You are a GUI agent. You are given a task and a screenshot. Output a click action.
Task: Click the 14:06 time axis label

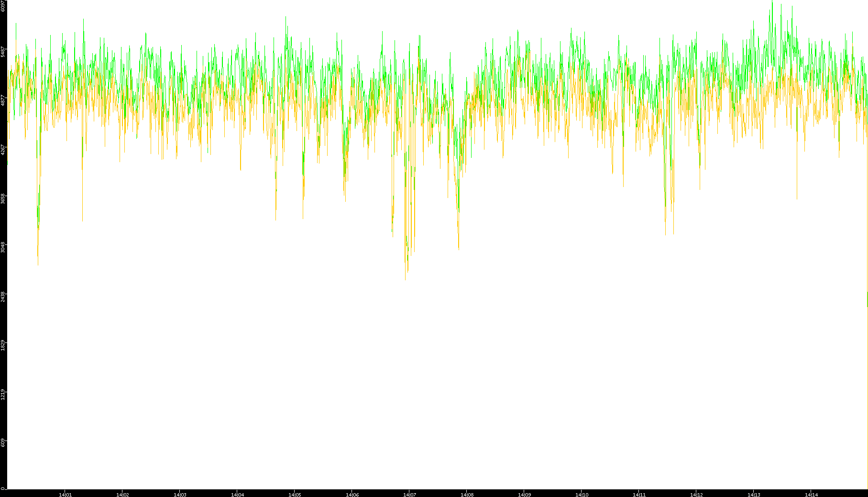[x=352, y=495]
